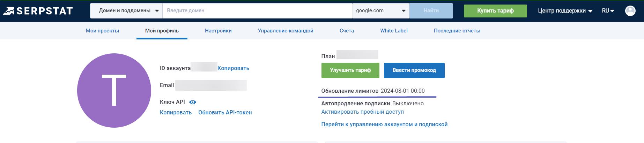Open the user account avatar icon
This screenshot has width=644, height=143.
click(630, 11)
